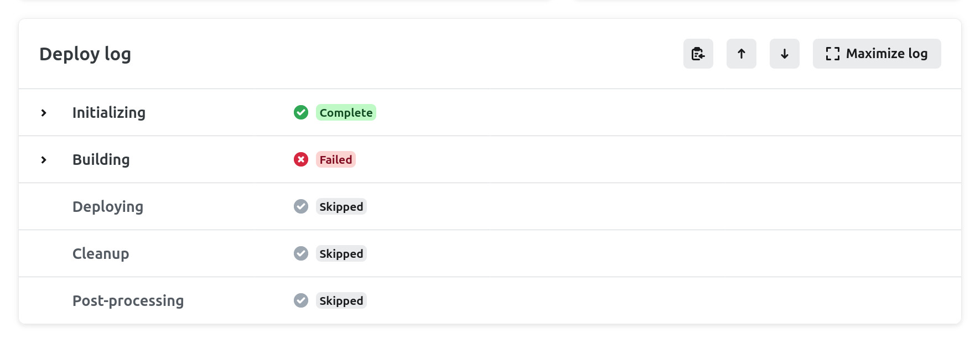
Task: Click the Complete status badge
Action: [346, 113]
